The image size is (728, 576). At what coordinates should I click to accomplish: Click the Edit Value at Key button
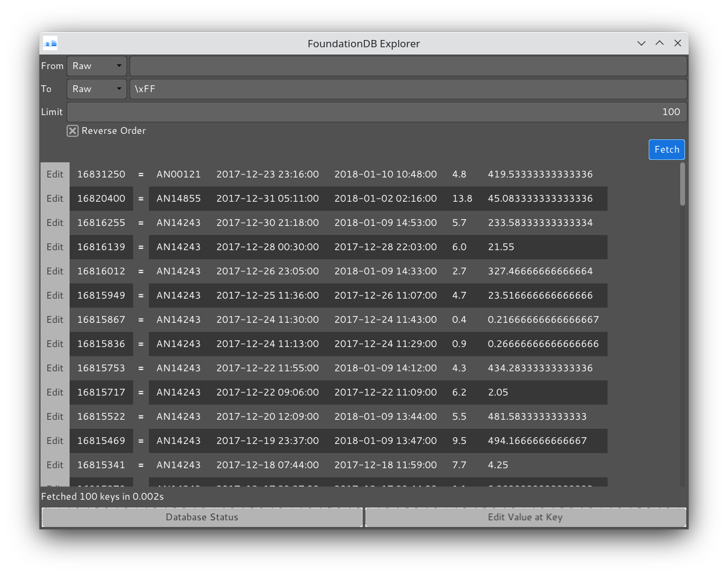click(x=525, y=517)
